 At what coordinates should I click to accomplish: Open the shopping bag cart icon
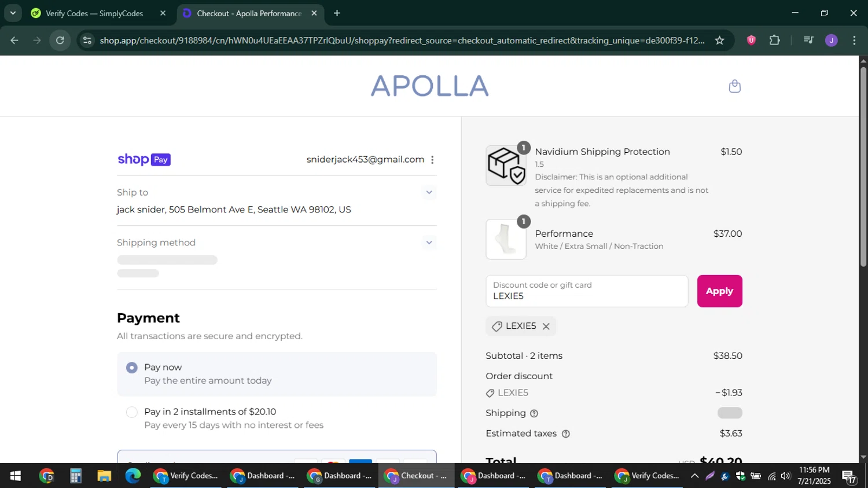734,86
